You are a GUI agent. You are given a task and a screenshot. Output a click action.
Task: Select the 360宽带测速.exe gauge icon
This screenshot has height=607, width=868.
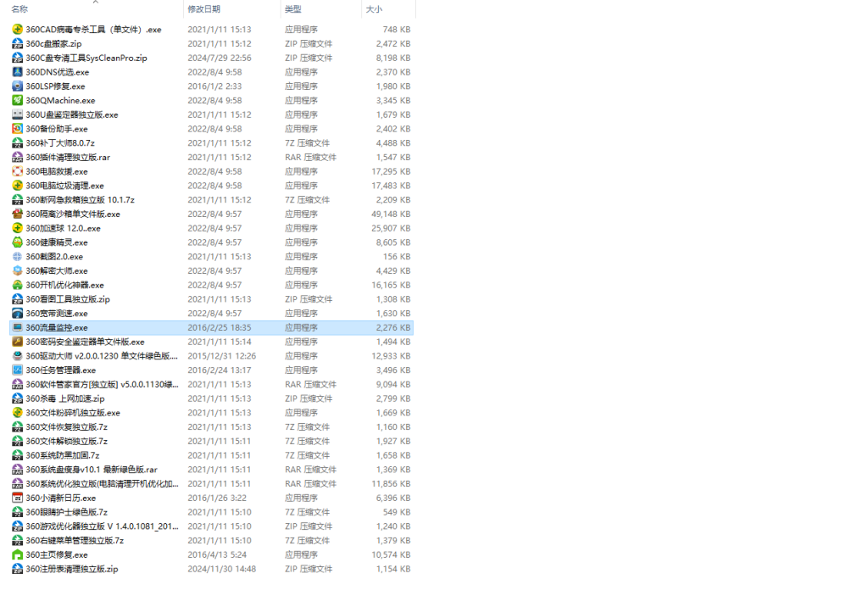click(x=17, y=314)
